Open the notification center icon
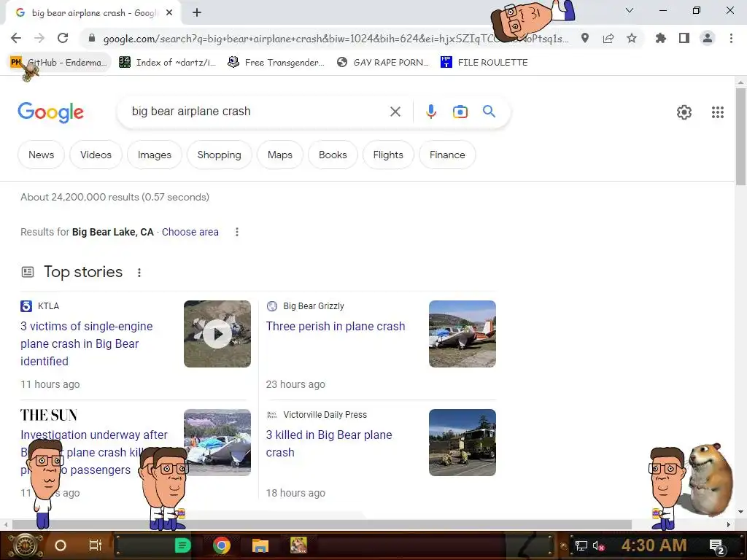747x560 pixels. tap(717, 546)
